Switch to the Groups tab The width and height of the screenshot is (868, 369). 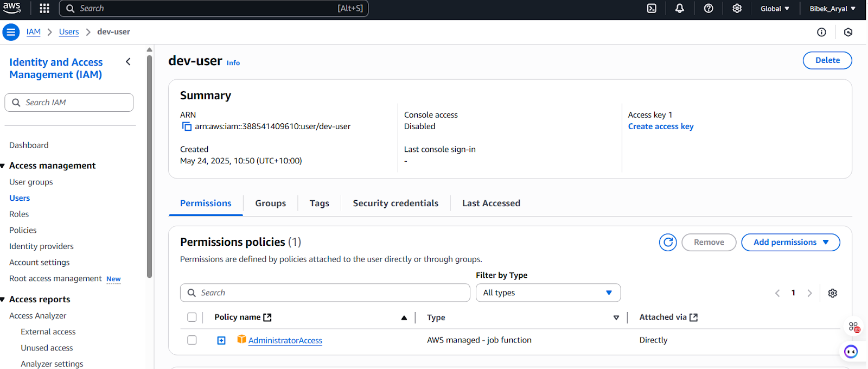click(270, 203)
